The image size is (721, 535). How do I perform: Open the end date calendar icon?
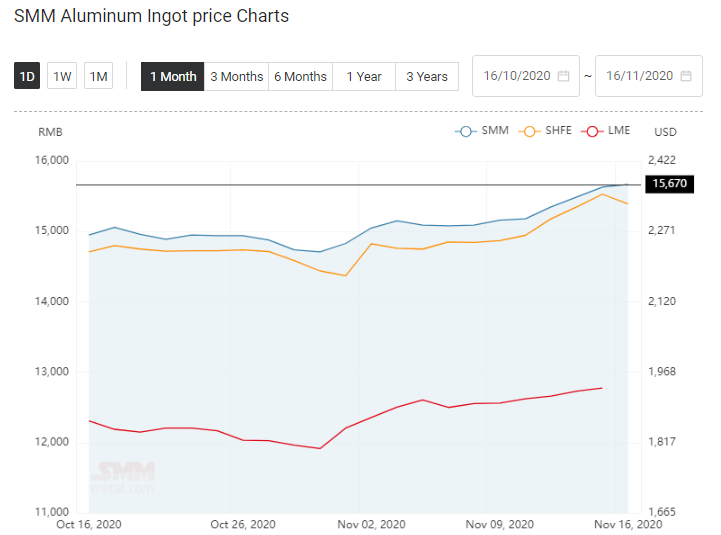686,76
